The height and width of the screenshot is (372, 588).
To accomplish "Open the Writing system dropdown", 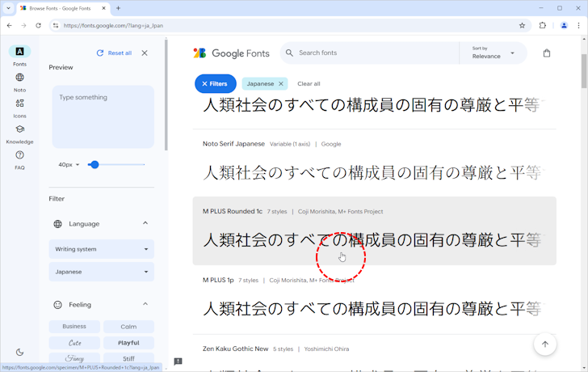I will 101,249.
